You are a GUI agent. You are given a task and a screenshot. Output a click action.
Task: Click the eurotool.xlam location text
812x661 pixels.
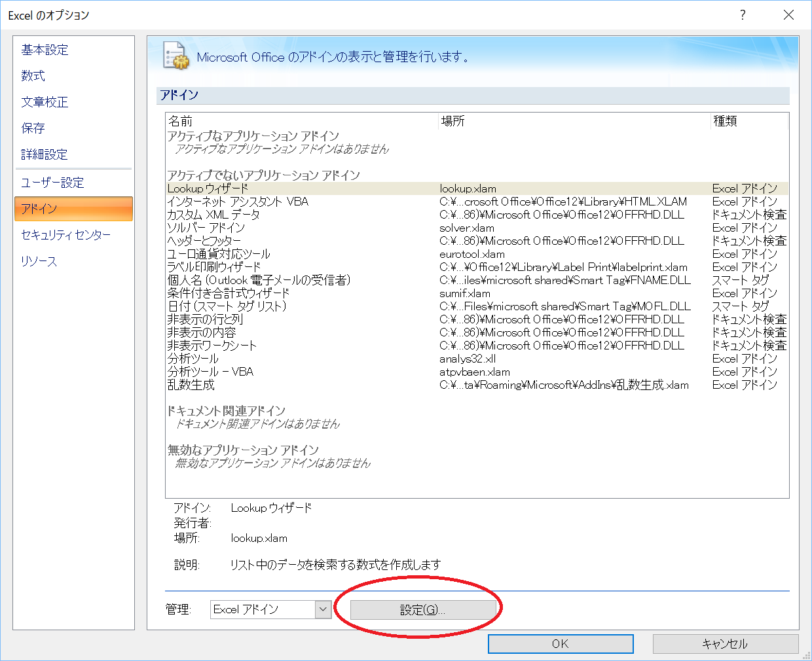472,254
